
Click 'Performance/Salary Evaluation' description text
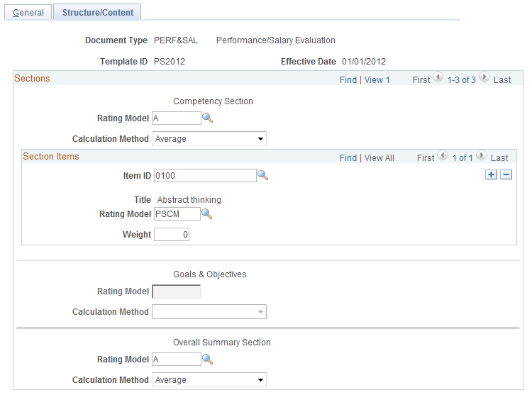point(276,40)
